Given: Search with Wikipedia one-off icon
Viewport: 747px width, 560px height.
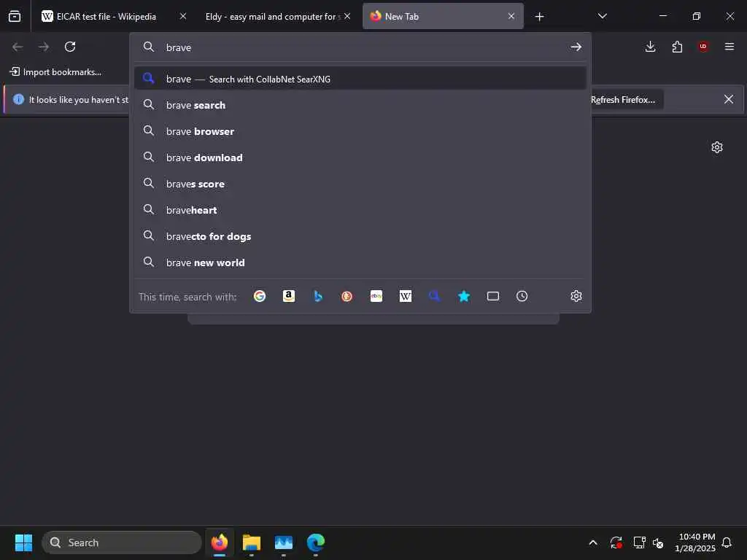Looking at the screenshot, I should [x=406, y=296].
